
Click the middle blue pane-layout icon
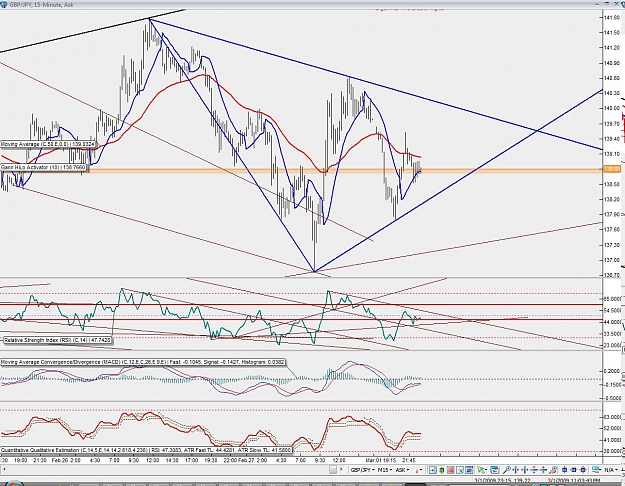tap(574, 470)
